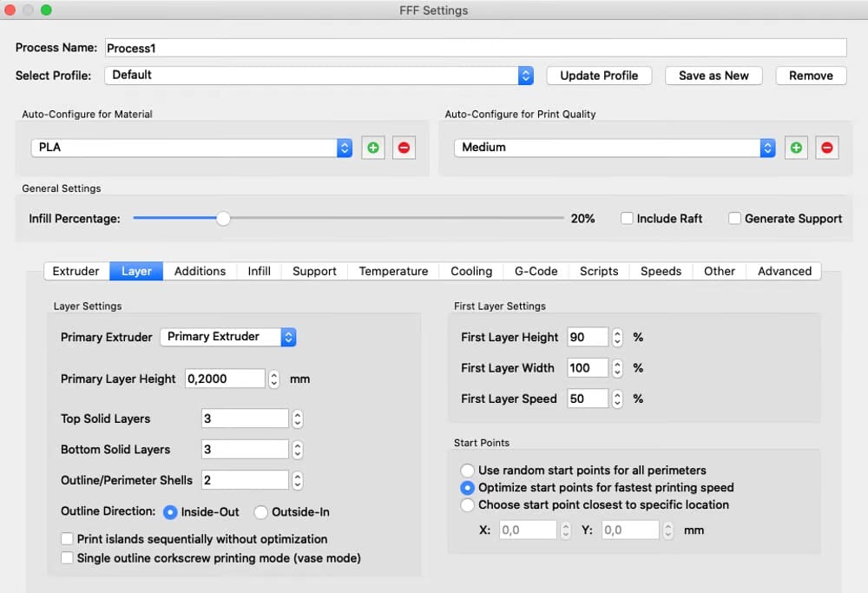
Task: Open the Primary Extruder dropdown
Action: click(288, 337)
